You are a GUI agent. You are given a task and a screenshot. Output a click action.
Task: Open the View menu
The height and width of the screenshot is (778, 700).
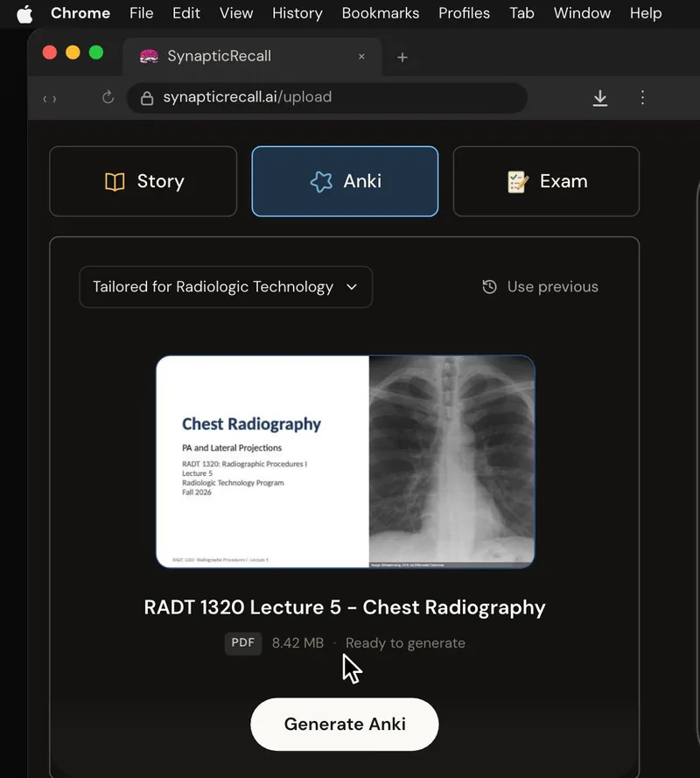click(x=236, y=13)
